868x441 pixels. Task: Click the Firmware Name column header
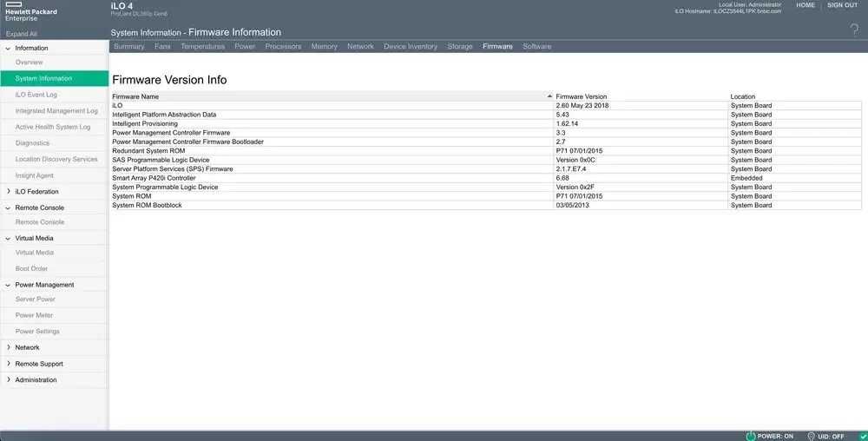click(332, 96)
